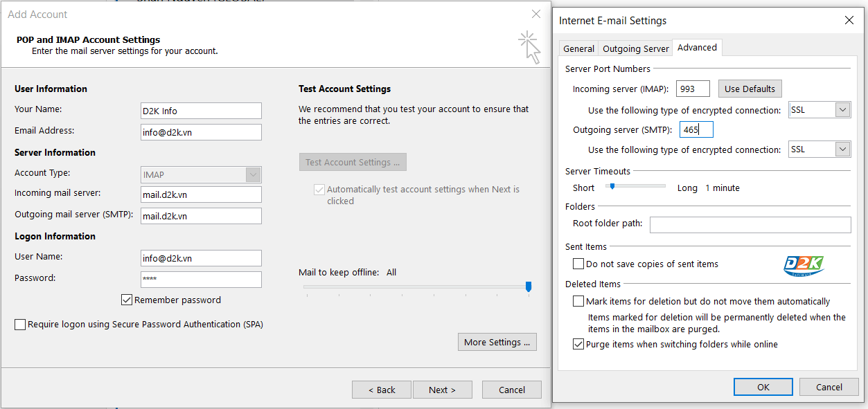Screen dimensions: 868x409
Task: Click the Test Account Settings button
Action: pyautogui.click(x=353, y=162)
